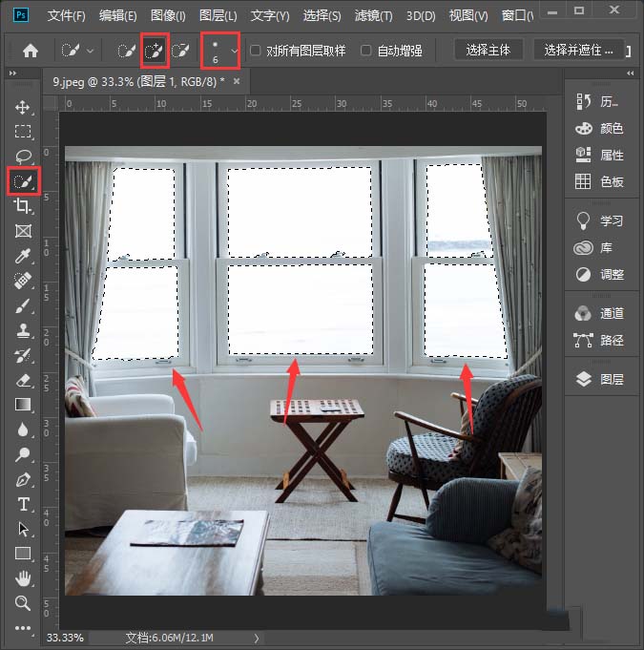The image size is (644, 650).
Task: Enable 对所有图层取样 checkbox
Action: coord(256,51)
